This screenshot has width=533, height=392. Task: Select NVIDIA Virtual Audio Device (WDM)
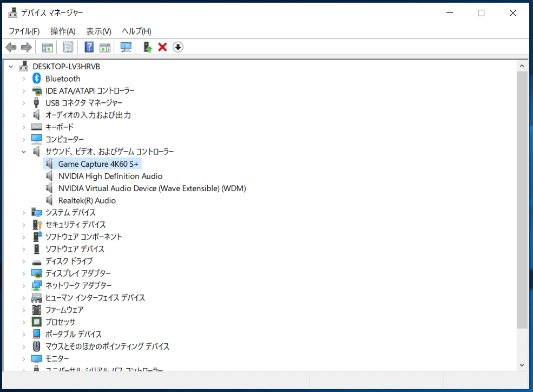click(152, 188)
